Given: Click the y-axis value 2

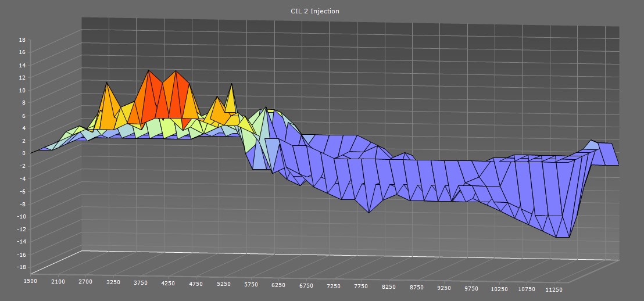Looking at the screenshot, I should point(23,141).
